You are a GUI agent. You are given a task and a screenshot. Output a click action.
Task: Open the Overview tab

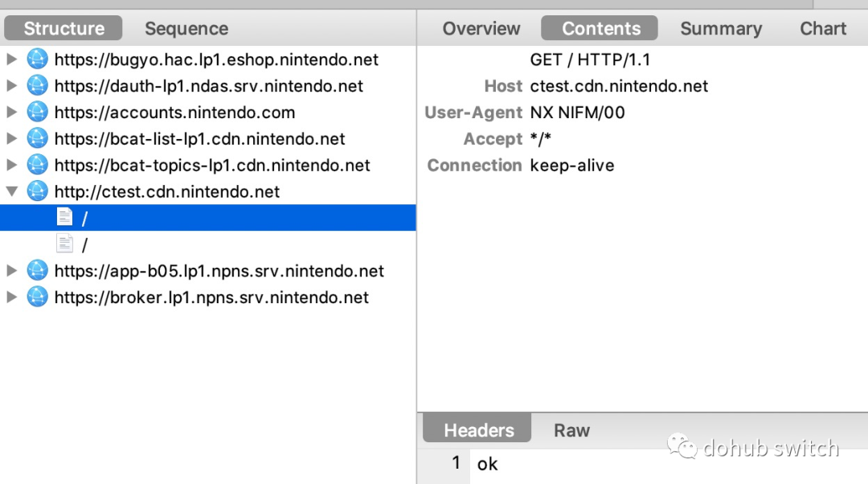pos(481,28)
